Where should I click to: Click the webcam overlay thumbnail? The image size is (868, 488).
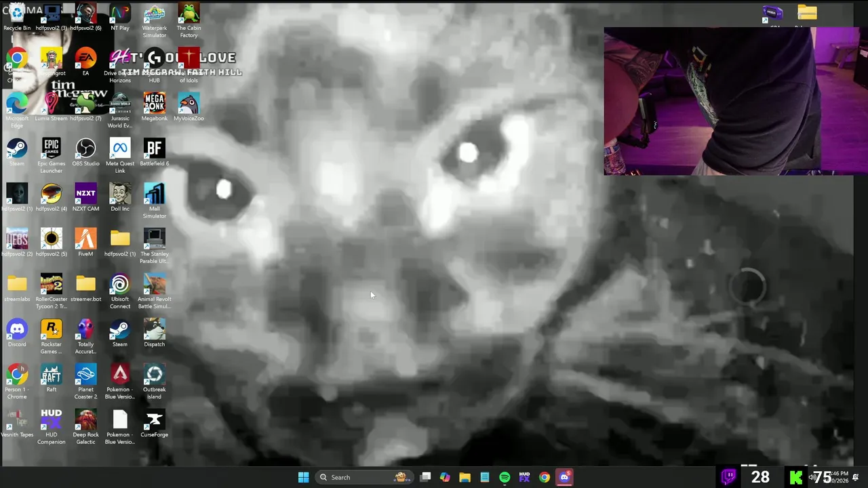click(736, 101)
